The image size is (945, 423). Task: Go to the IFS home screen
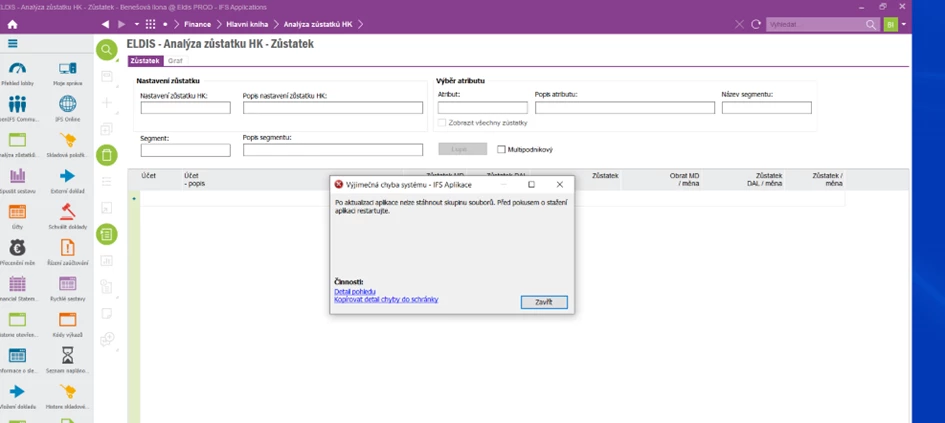tap(12, 25)
